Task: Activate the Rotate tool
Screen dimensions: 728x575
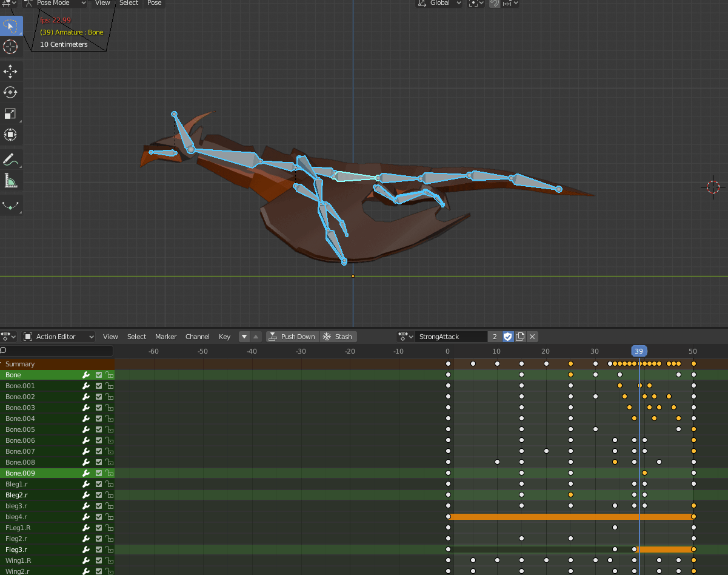Action: pos(10,92)
